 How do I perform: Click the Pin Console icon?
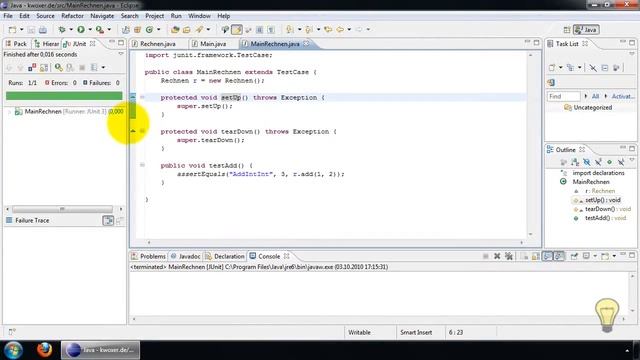(574, 256)
